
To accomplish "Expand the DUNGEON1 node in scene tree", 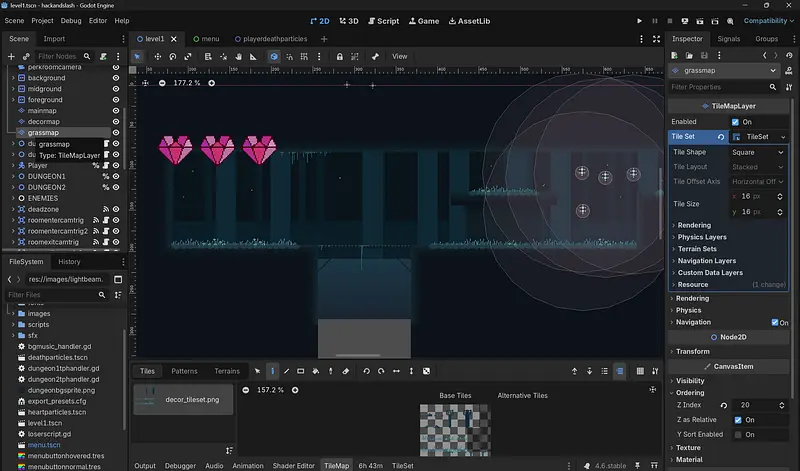I will point(12,176).
